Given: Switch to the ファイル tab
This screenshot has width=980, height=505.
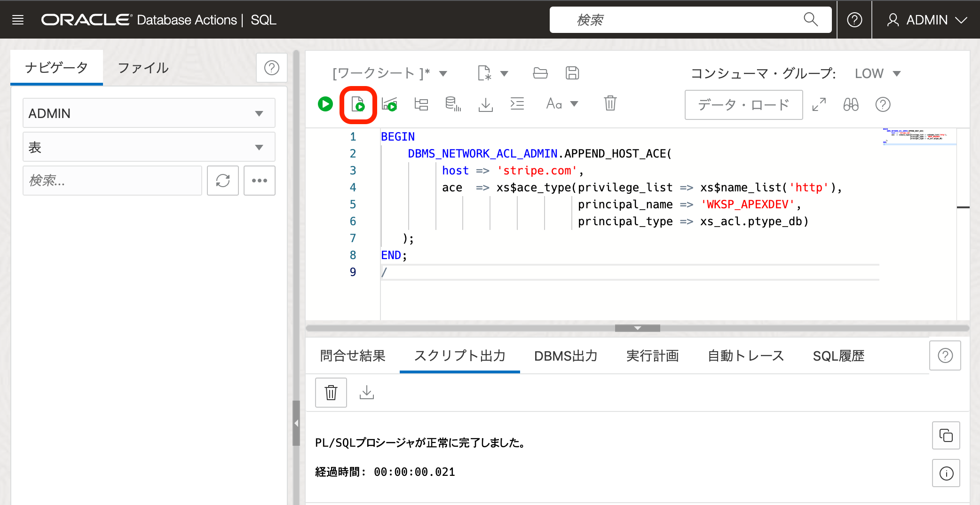Looking at the screenshot, I should (x=143, y=68).
